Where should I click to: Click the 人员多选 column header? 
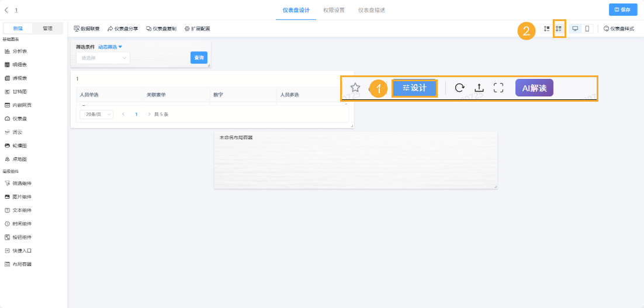[x=309, y=95]
